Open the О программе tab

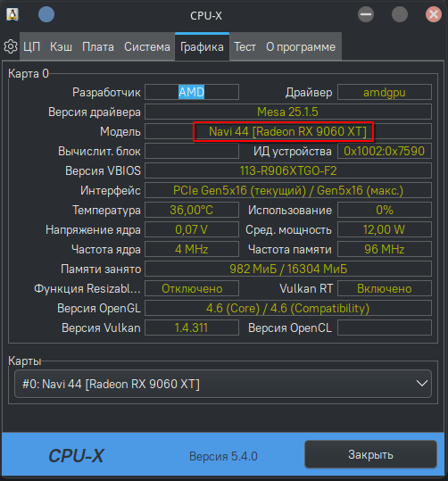[301, 47]
